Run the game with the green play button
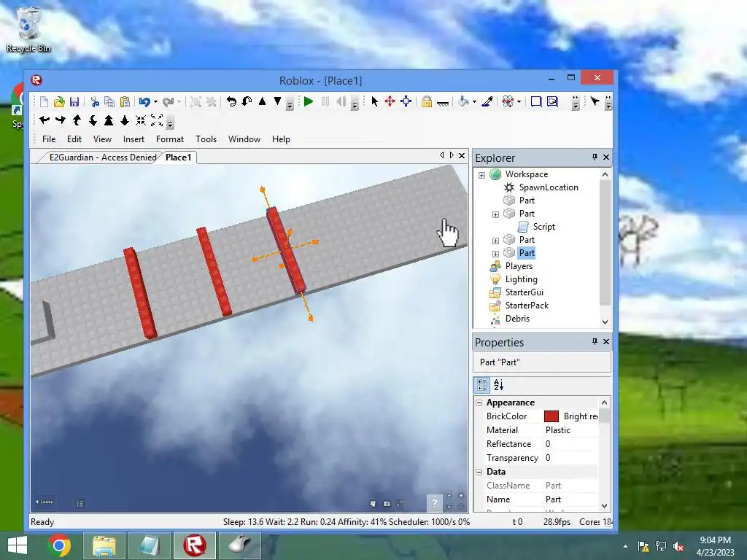Image resolution: width=747 pixels, height=560 pixels. (309, 101)
